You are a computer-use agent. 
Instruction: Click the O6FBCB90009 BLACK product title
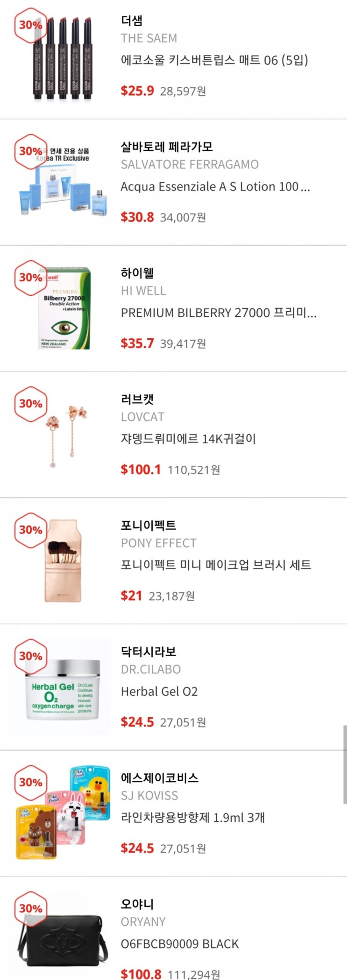coord(180,944)
